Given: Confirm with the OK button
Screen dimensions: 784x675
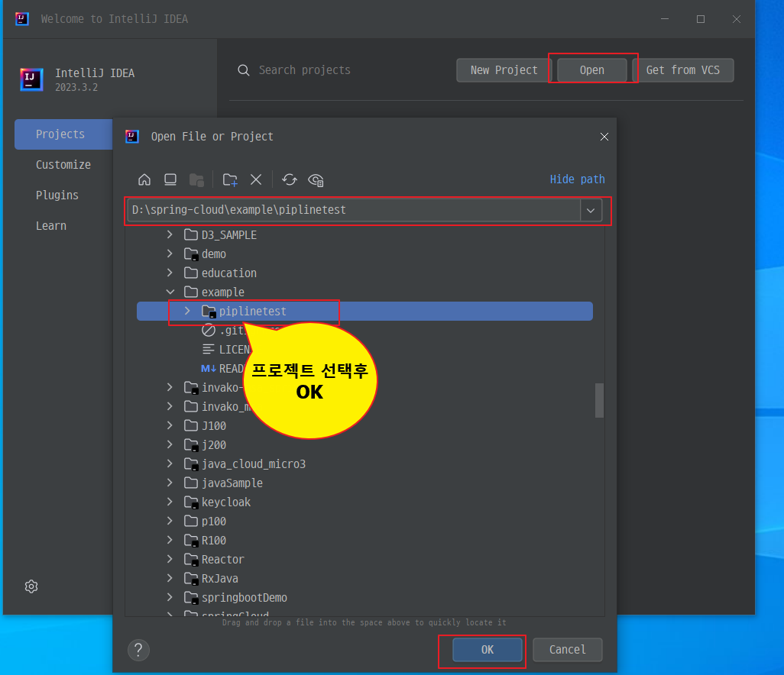Looking at the screenshot, I should (x=487, y=650).
